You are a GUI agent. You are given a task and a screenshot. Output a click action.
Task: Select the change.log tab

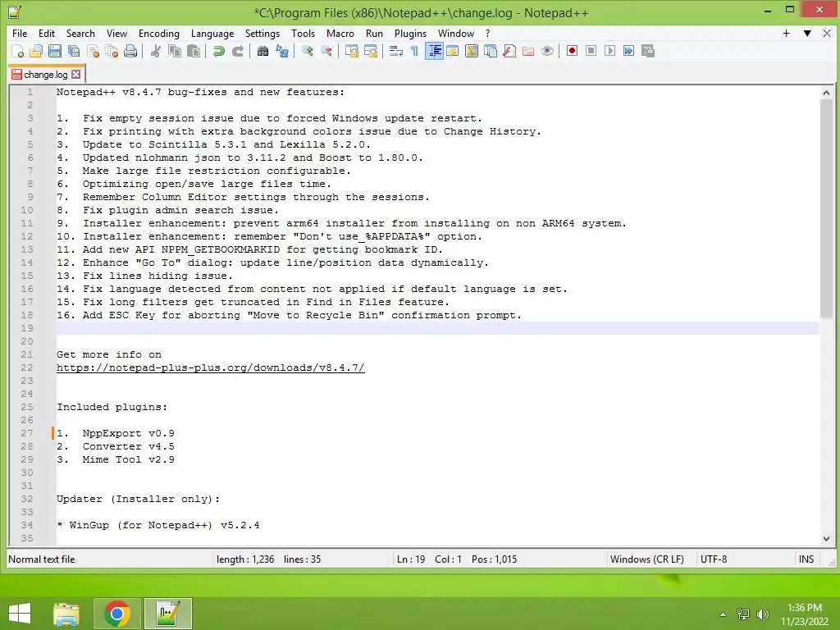[46, 75]
